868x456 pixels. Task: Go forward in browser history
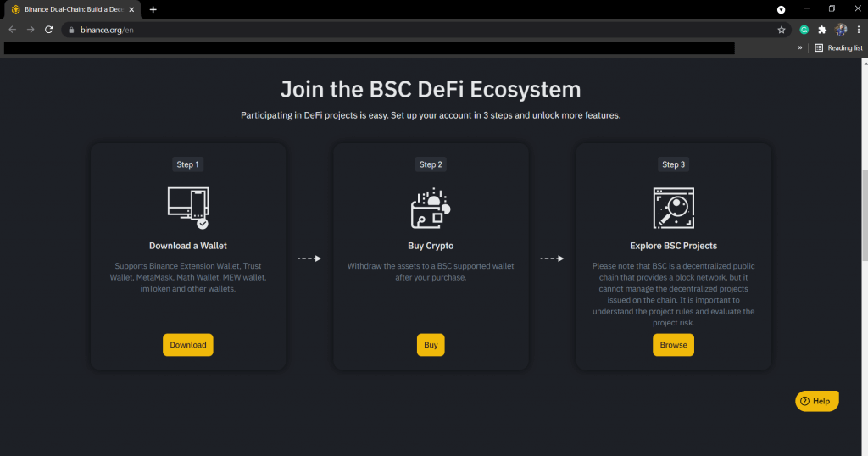(31, 30)
